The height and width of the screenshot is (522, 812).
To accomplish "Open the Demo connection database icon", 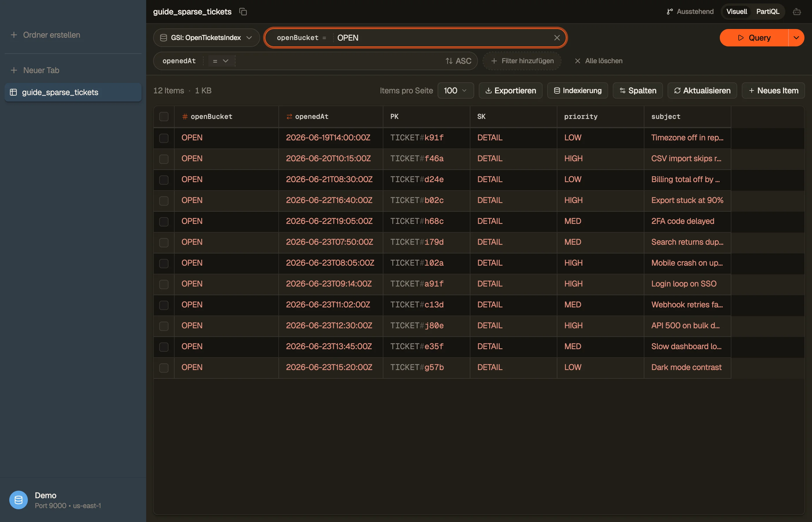I will (18, 500).
